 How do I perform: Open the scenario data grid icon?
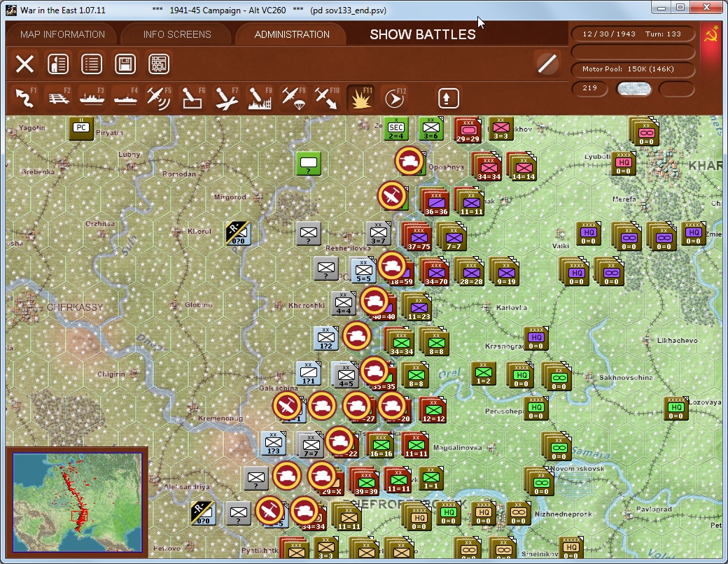[158, 64]
